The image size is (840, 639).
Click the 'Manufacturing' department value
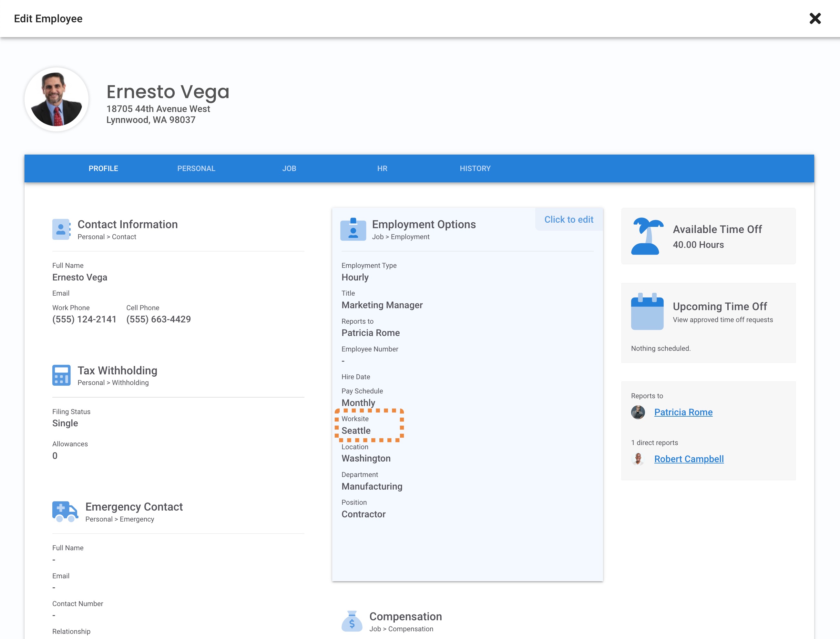click(x=372, y=486)
